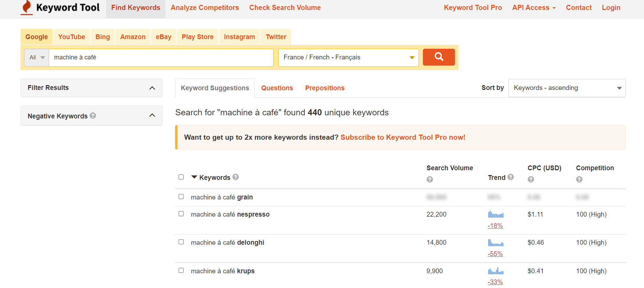Click help icon under Search Volume header
The width and height of the screenshot is (644, 288).
click(429, 180)
